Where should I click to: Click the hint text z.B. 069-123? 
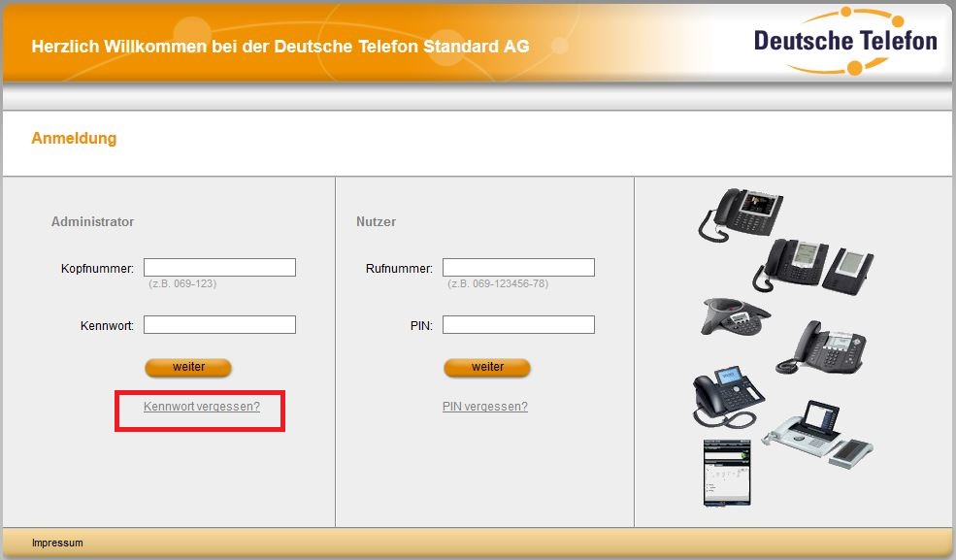(182, 284)
